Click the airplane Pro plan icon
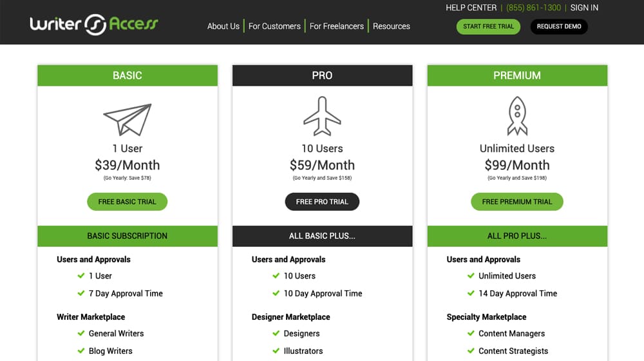Viewport: 644px width, 361px height. click(x=322, y=117)
